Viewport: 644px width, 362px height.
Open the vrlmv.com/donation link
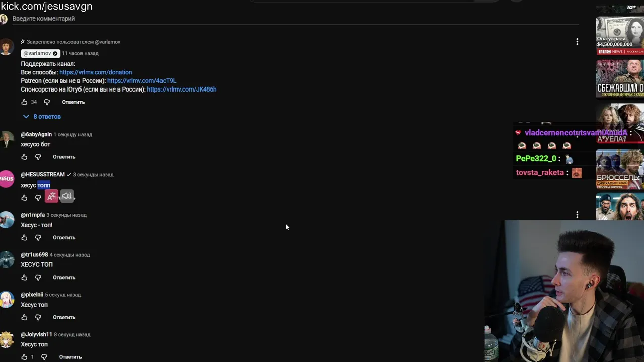click(96, 72)
